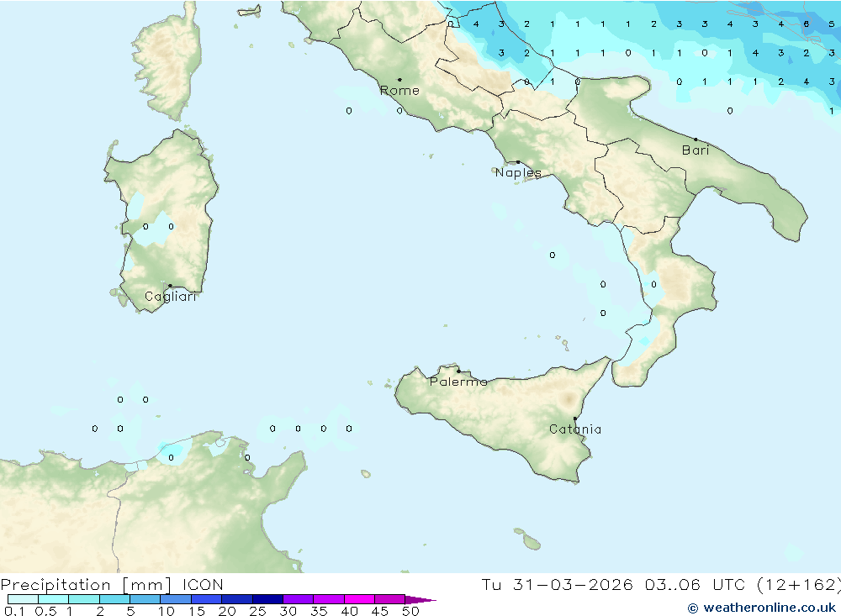Click the '10' legend scale value

[167, 611]
